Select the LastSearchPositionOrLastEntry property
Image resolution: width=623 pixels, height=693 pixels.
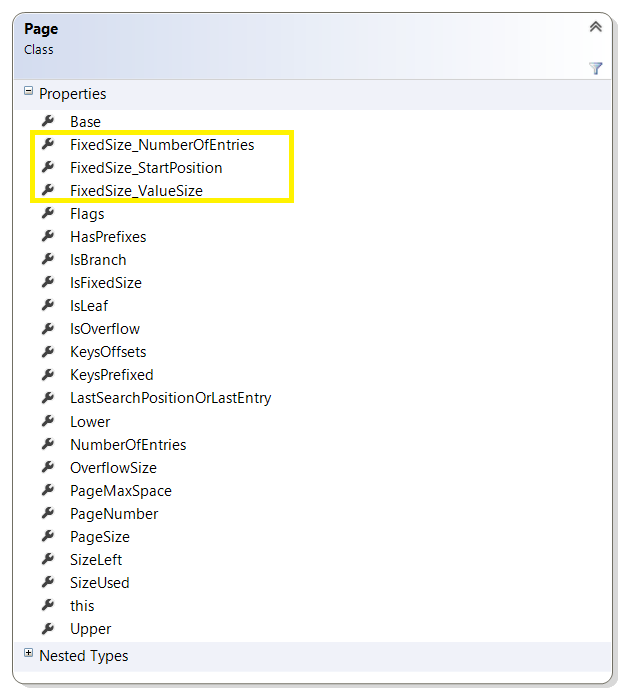[x=171, y=398]
